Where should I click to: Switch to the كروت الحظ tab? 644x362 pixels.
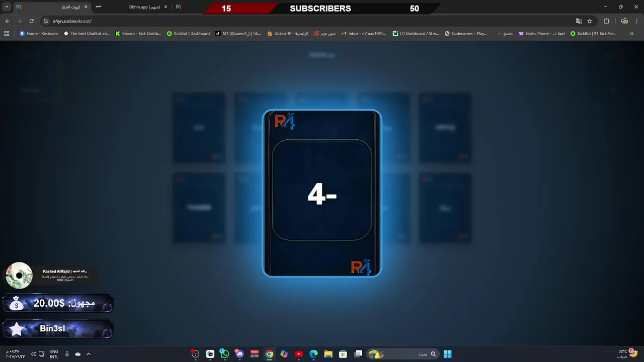[x=52, y=7]
